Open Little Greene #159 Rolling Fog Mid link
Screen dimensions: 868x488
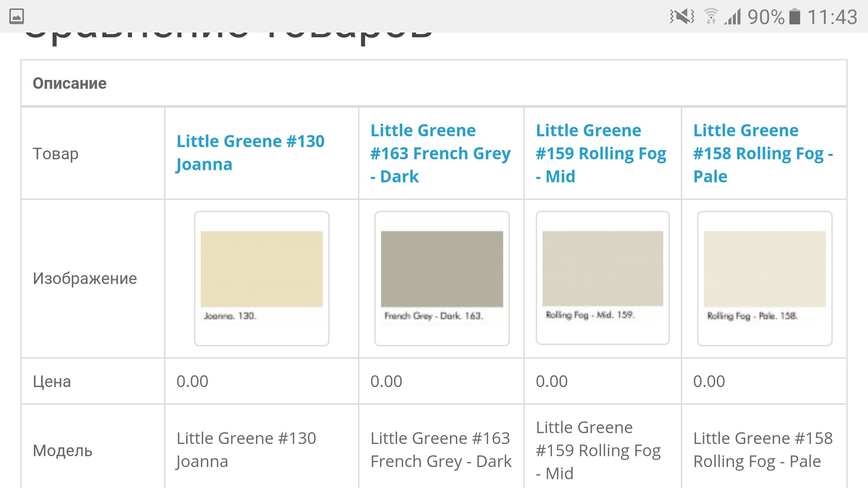tap(601, 153)
